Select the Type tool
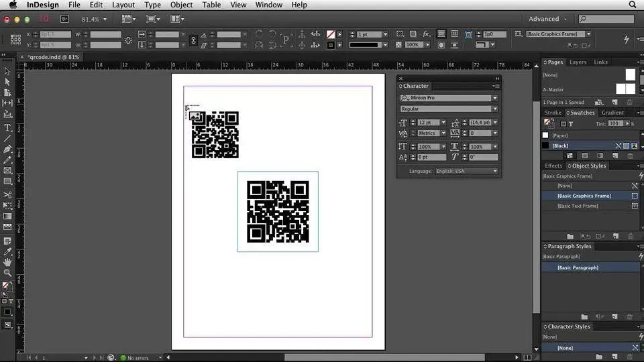Viewport: 644px width, 362px height. [x=7, y=128]
